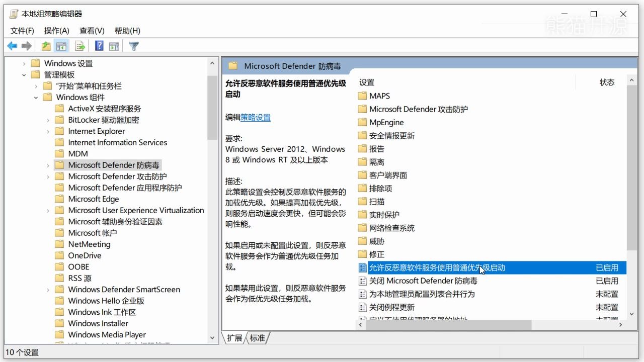Viewport: 644px width, 362px height.
Task: Click folder icon in Microsoft Defender 防病毒 header
Action: pyautogui.click(x=232, y=66)
